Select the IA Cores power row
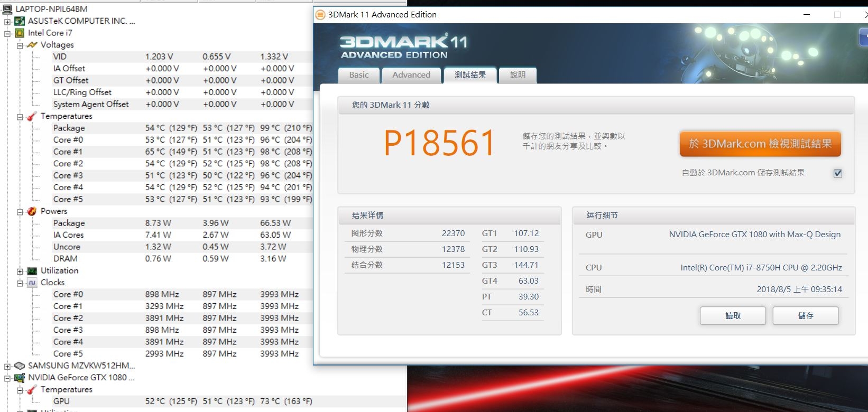Viewport: 868px width, 412px height. point(182,235)
